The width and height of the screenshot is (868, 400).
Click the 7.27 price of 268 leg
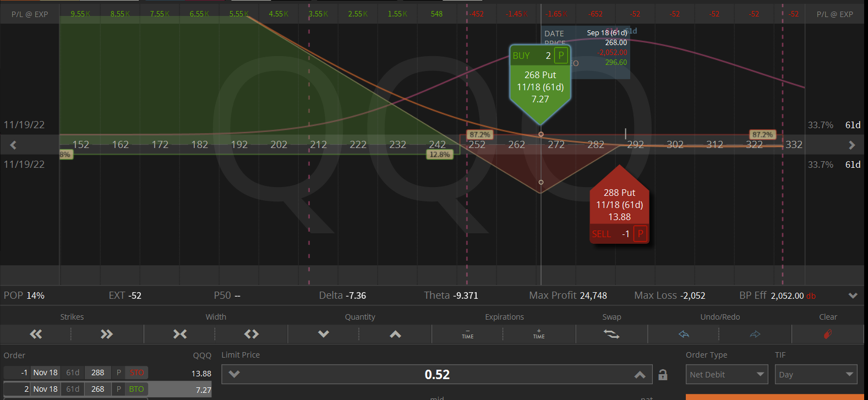tap(204, 390)
